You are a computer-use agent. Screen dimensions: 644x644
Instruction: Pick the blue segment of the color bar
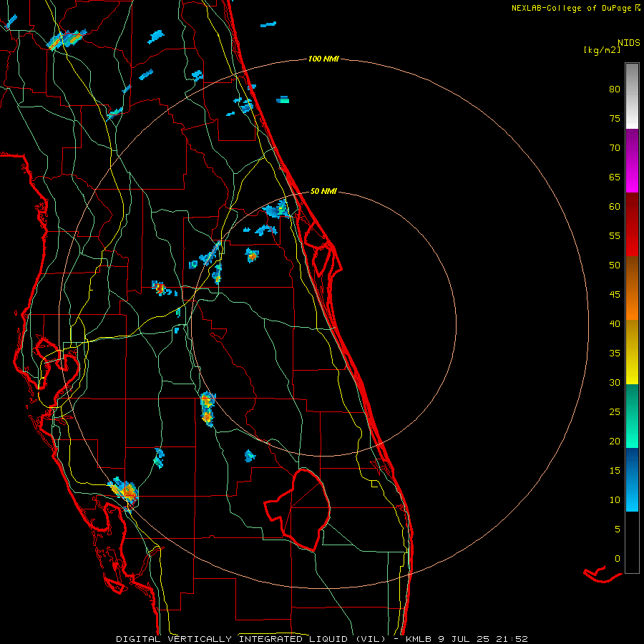[632, 479]
